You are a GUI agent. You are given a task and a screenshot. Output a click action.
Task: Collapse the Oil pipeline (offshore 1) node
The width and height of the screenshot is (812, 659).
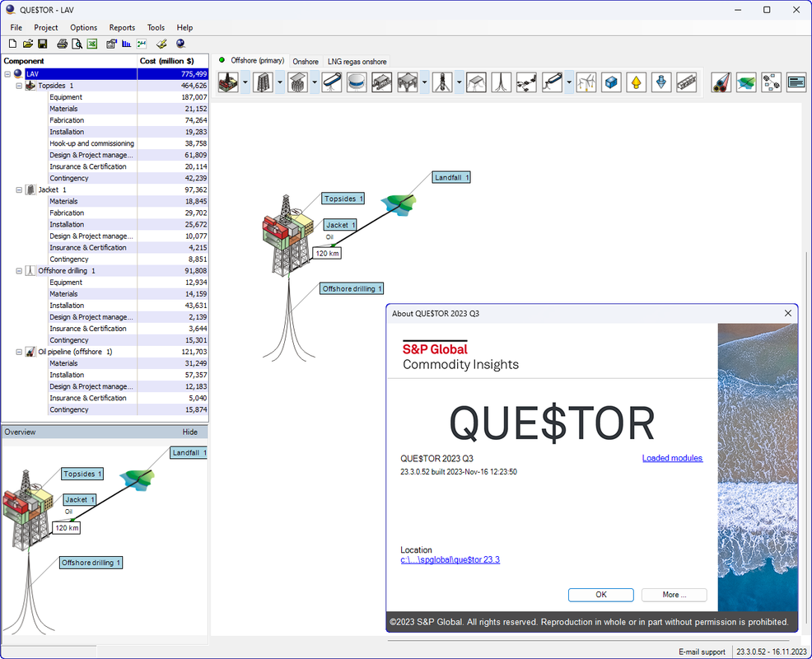pos(19,352)
